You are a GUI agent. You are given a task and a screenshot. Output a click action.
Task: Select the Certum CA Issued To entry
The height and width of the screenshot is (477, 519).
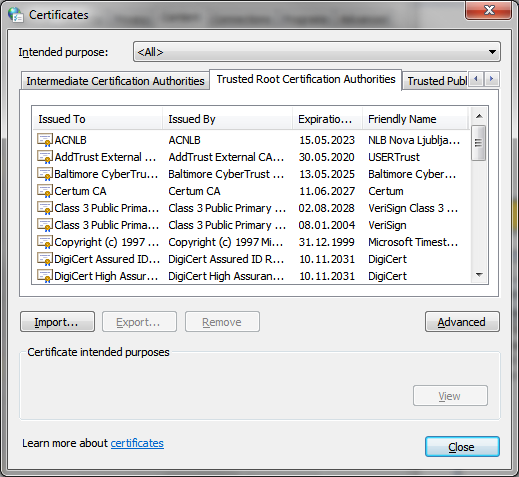(80, 191)
